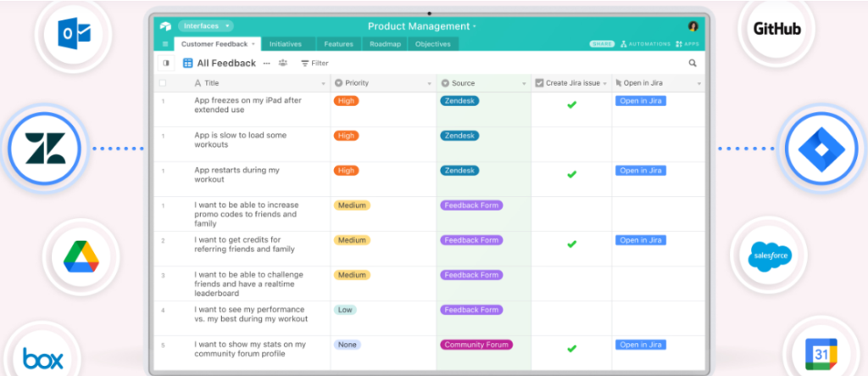868x376 pixels.
Task: Click the Source column header label
Action: point(463,83)
